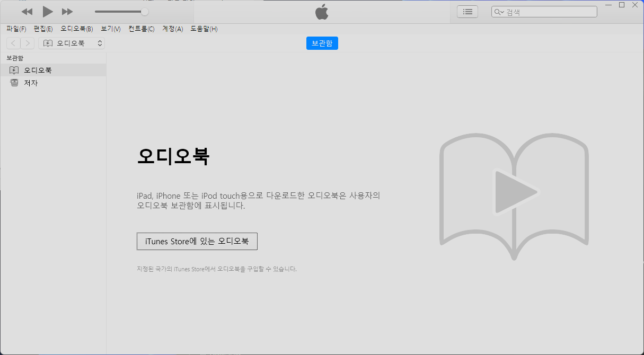
Task: Click the Apple logo in the display area
Action: 322,12
